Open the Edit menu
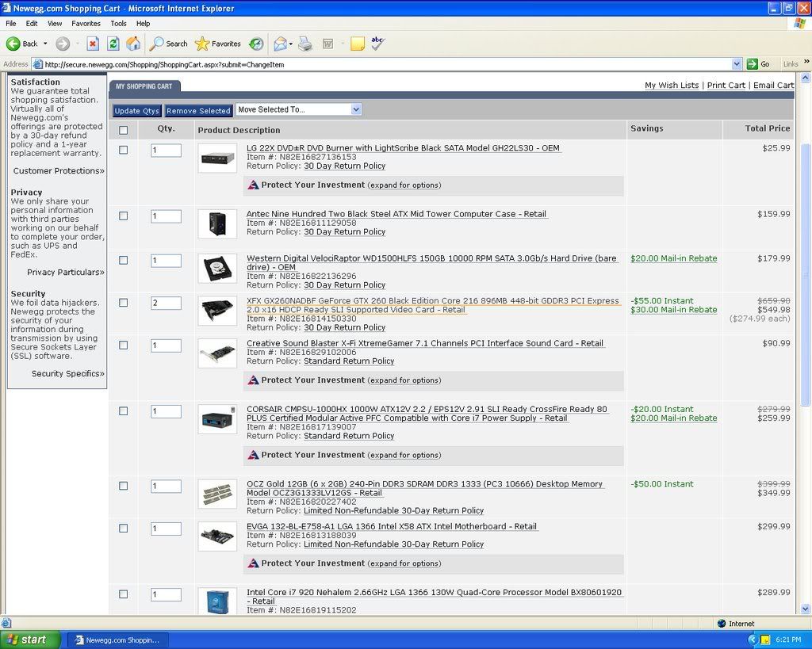 click(32, 23)
